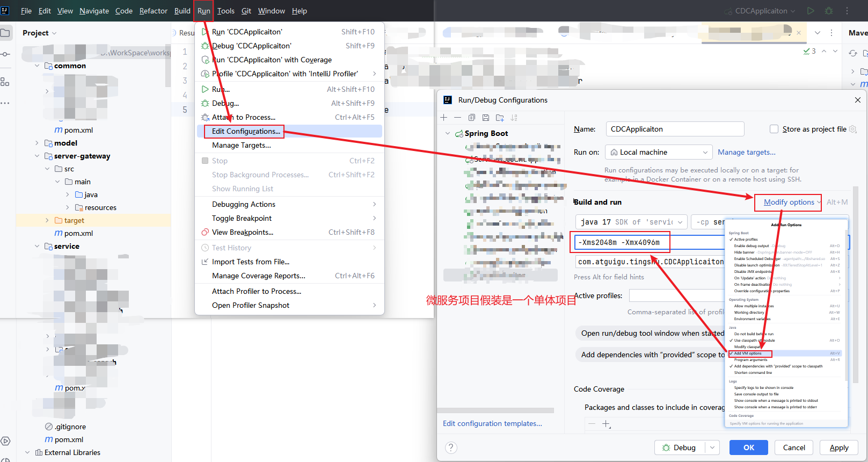Click the Cancel button

(794, 447)
